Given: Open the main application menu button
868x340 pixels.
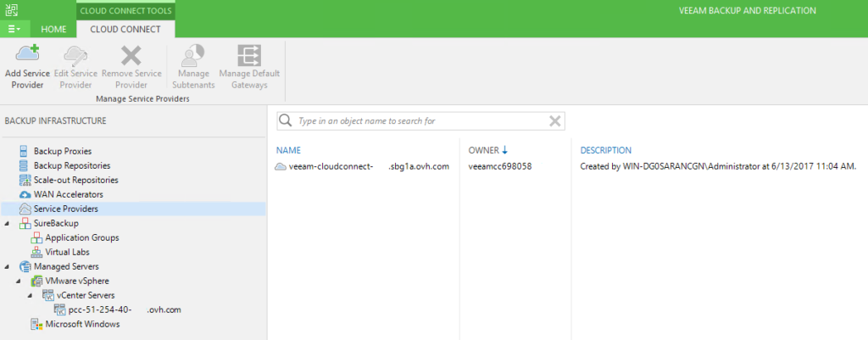Looking at the screenshot, I should tap(15, 30).
